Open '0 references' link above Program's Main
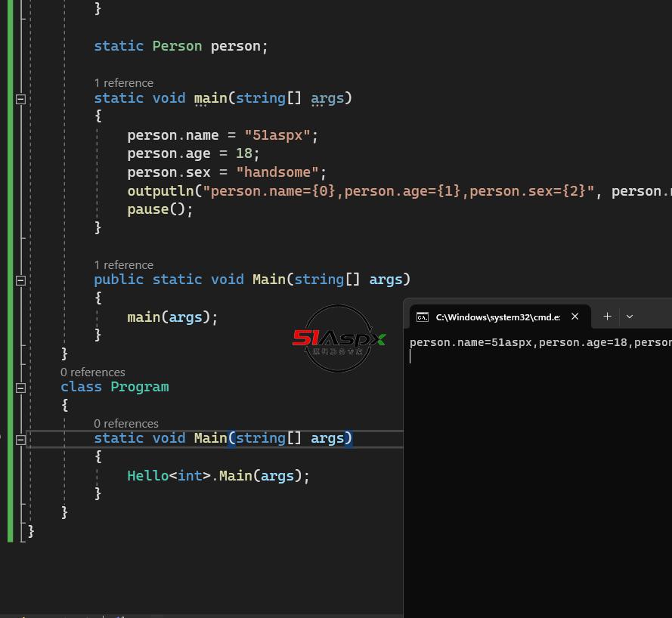The image size is (672, 618). [125, 424]
